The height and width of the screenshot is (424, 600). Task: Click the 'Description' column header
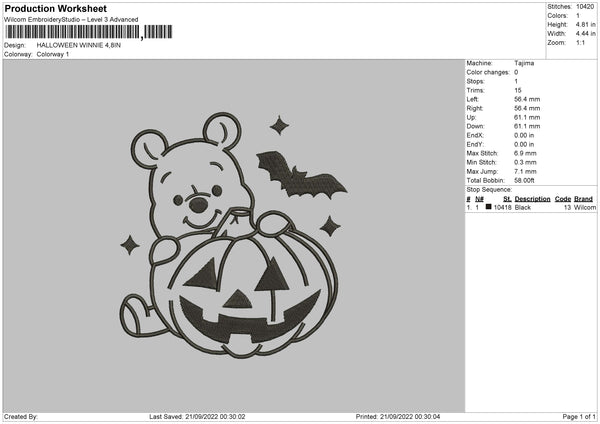(532, 199)
